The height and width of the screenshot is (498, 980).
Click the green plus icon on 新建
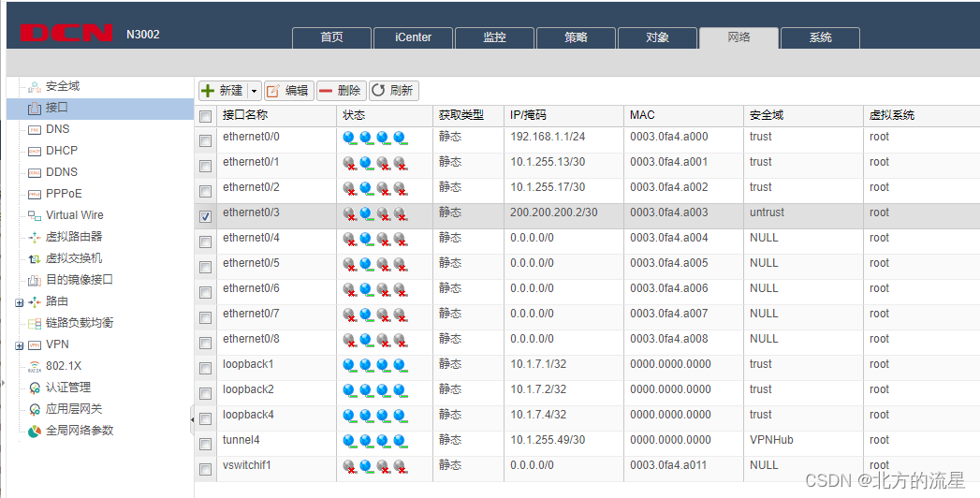(x=208, y=91)
